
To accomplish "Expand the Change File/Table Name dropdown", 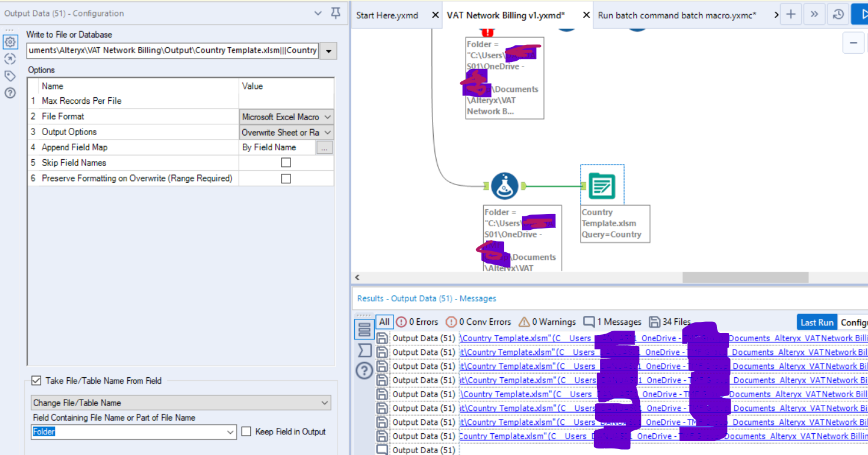I will pos(324,403).
